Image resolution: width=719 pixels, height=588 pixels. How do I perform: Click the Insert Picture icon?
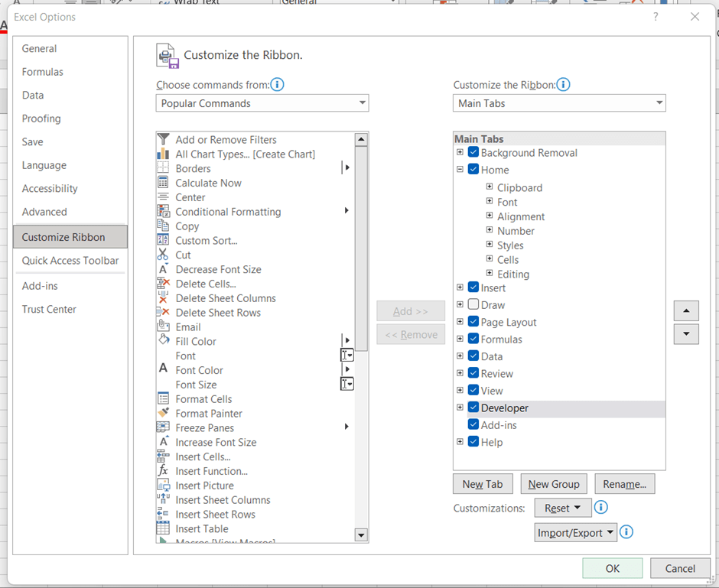coord(163,485)
